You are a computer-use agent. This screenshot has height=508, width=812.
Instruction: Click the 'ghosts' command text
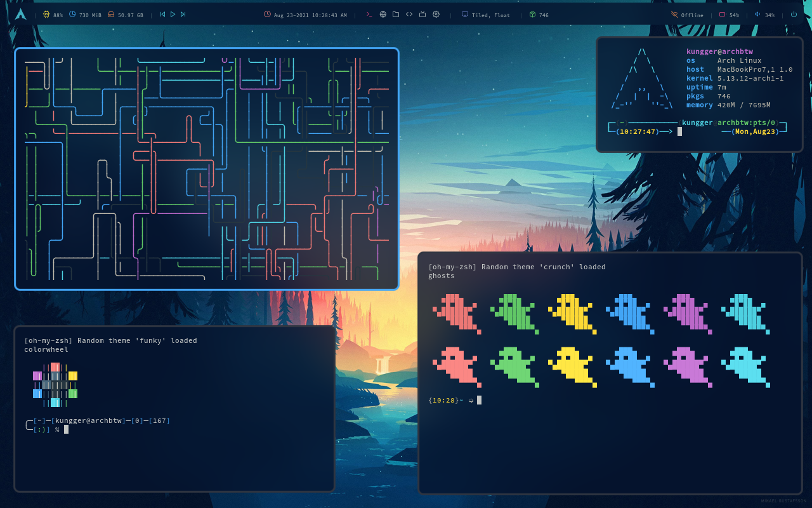coord(442,276)
